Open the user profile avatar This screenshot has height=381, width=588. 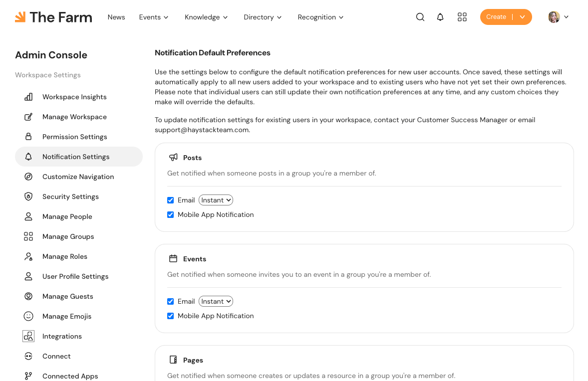[x=554, y=17]
